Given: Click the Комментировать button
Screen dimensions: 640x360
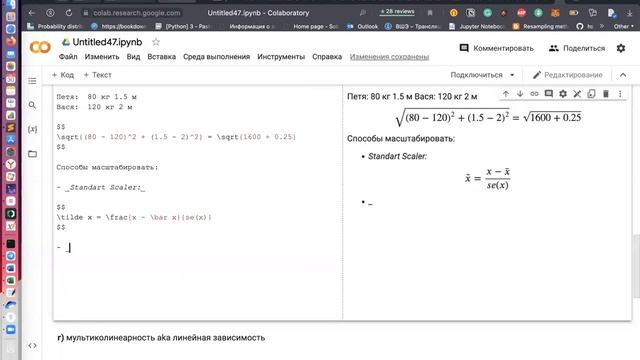Looking at the screenshot, I should tap(496, 48).
